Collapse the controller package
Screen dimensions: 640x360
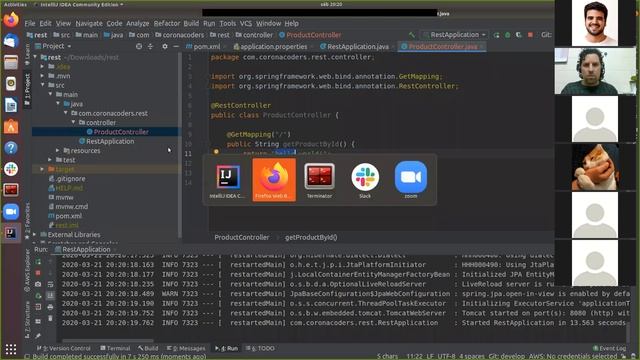(x=73, y=122)
